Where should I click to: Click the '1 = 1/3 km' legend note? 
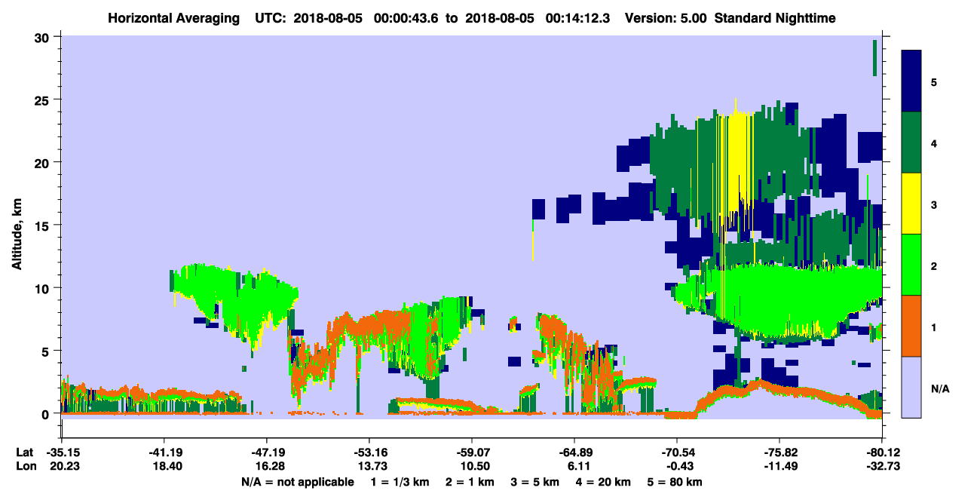click(400, 482)
